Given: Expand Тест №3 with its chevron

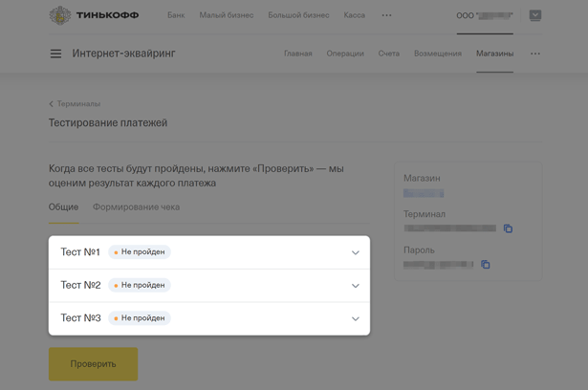Looking at the screenshot, I should (356, 318).
